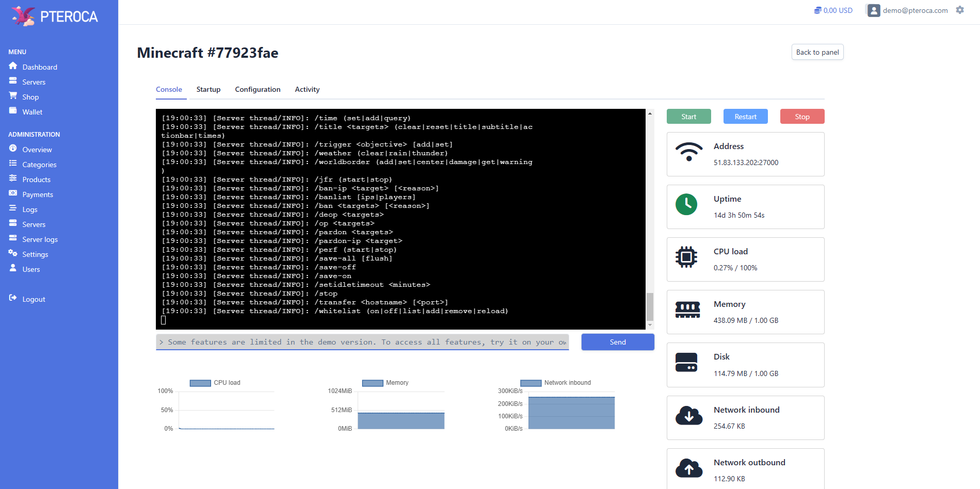The width and height of the screenshot is (980, 489).
Task: Click the Send command button
Action: [x=618, y=342]
